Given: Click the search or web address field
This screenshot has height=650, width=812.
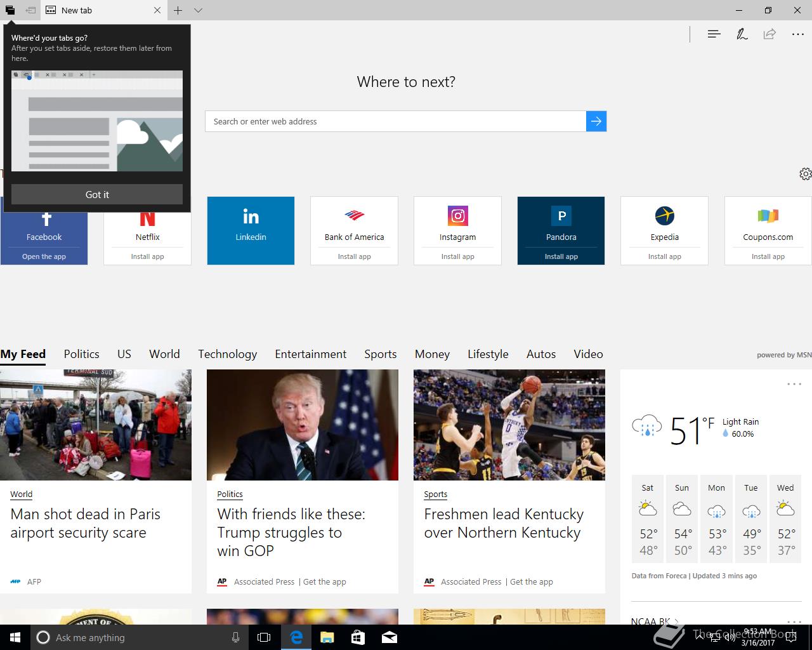Looking at the screenshot, I should [395, 121].
